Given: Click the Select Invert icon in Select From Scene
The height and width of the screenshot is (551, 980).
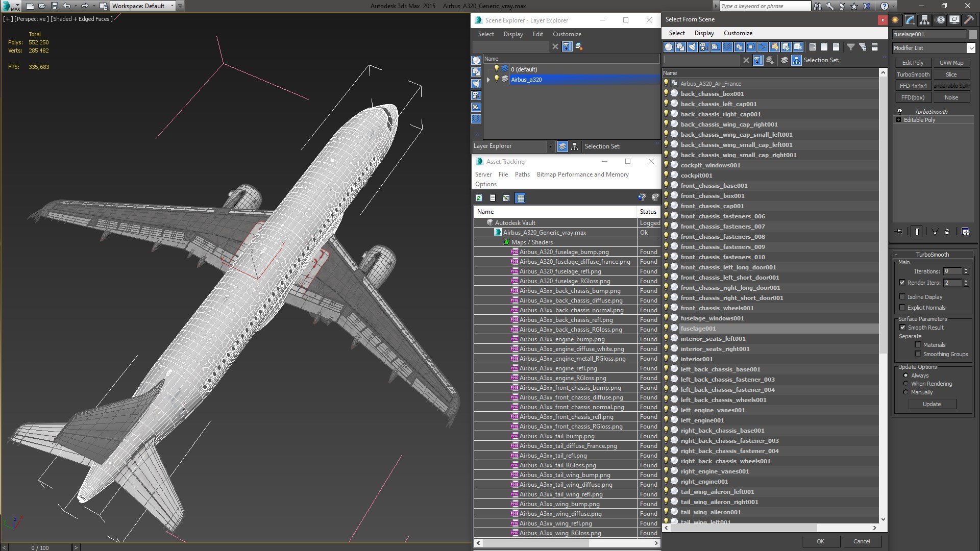Looking at the screenshot, I should pyautogui.click(x=836, y=47).
